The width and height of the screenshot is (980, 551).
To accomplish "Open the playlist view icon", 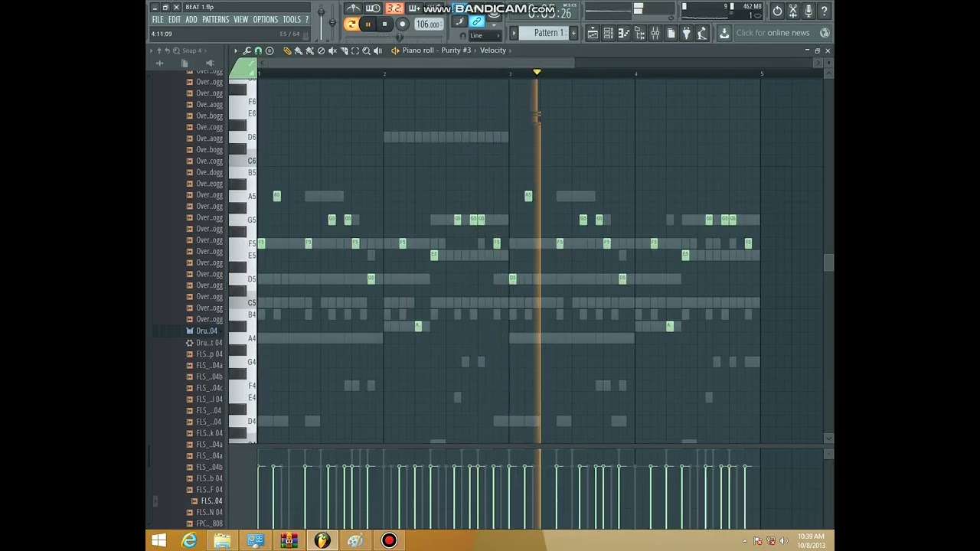I will [x=593, y=33].
